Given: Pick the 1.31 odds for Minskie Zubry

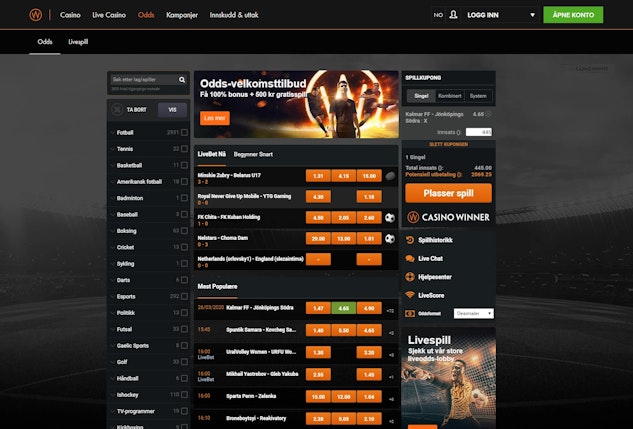Looking at the screenshot, I should pyautogui.click(x=318, y=176).
